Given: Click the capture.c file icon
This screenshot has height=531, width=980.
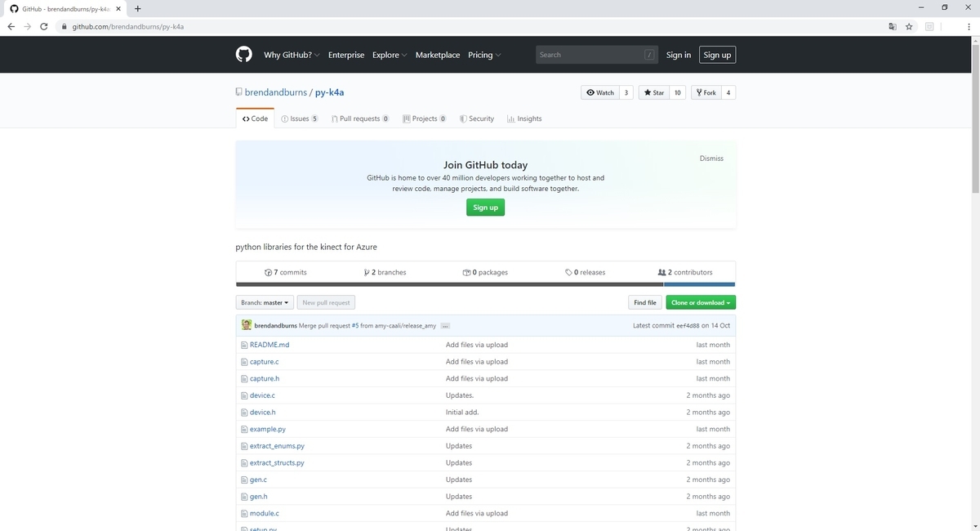Looking at the screenshot, I should (x=244, y=362).
